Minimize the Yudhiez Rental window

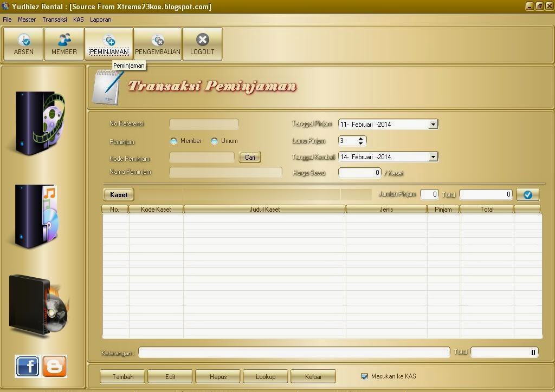point(530,6)
